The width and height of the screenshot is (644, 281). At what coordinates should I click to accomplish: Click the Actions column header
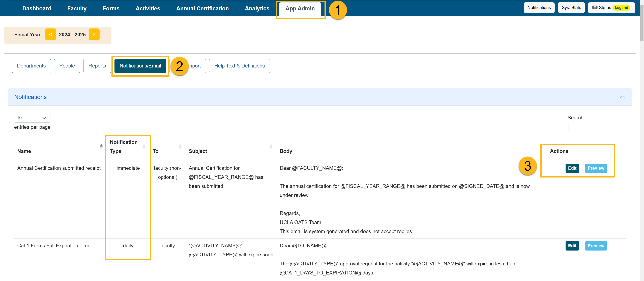pos(559,151)
